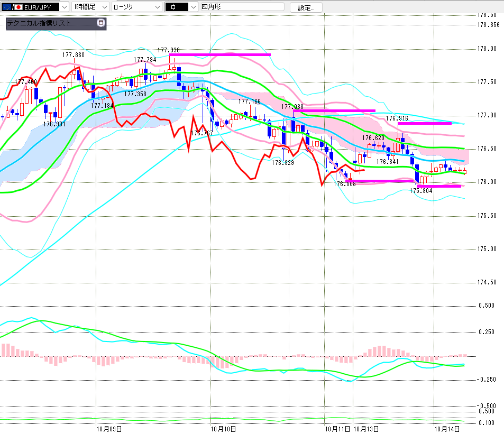Open the EUR/JPY currency pair dropdown
Screen dimensions: 504x434
pyautogui.click(x=64, y=7)
